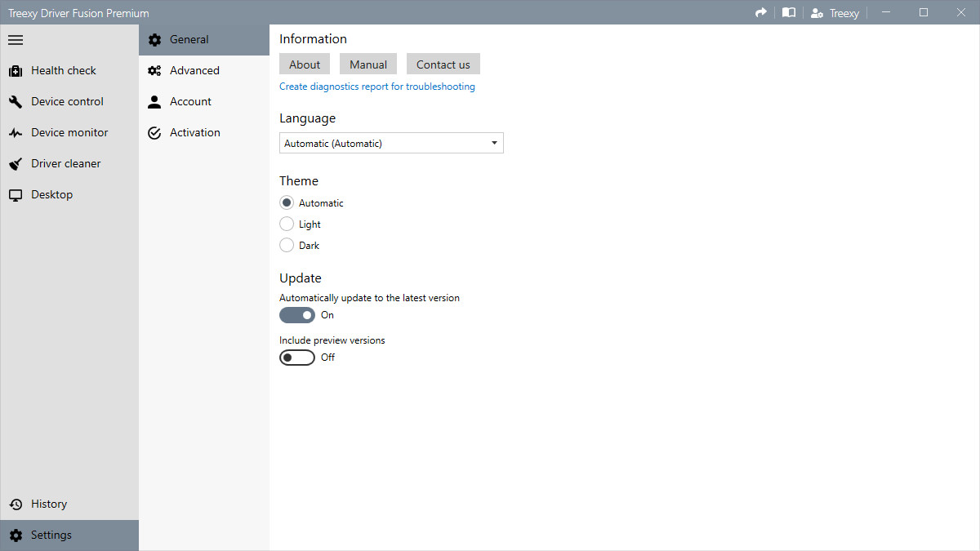Click the account profile icon beside Treexy
Screen dimensions: 980x551
[x=817, y=12]
